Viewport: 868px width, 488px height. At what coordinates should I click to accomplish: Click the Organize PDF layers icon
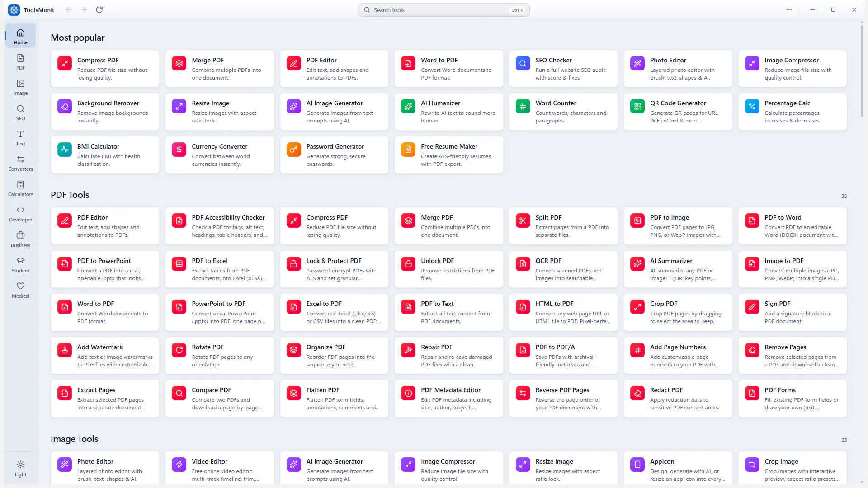point(294,351)
